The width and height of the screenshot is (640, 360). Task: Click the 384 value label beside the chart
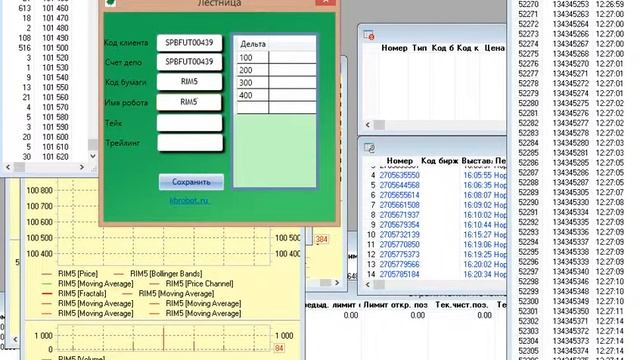click(x=321, y=239)
